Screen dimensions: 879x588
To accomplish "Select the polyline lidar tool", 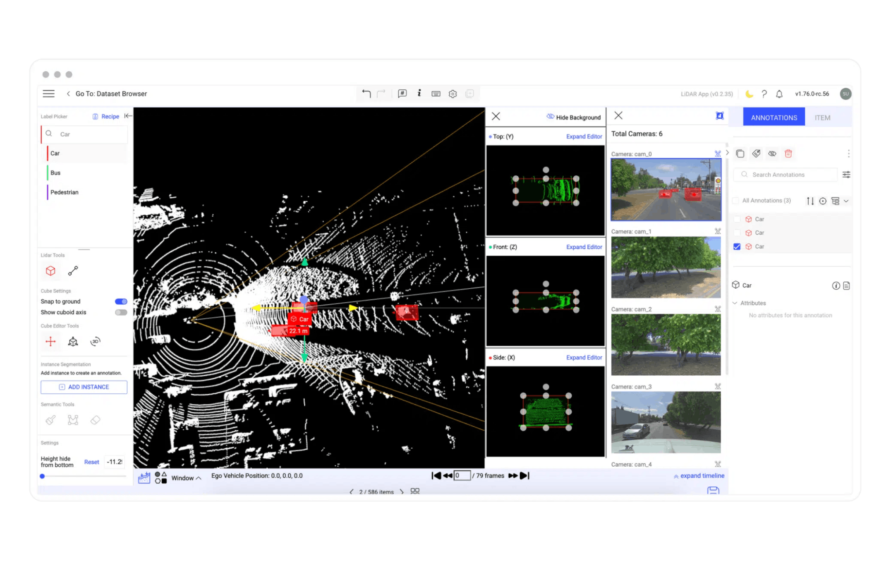I will [x=73, y=271].
